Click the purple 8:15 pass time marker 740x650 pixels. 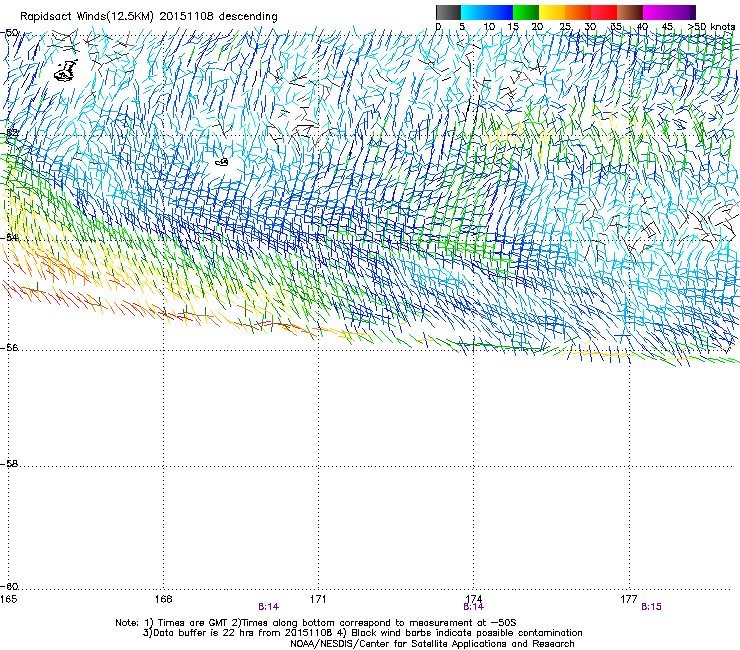(651, 607)
